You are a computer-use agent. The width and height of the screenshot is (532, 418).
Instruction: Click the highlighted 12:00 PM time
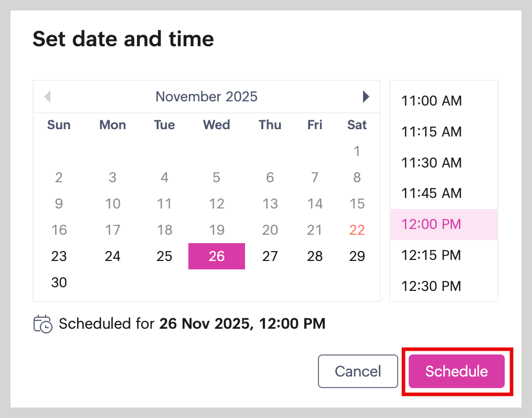click(x=431, y=224)
